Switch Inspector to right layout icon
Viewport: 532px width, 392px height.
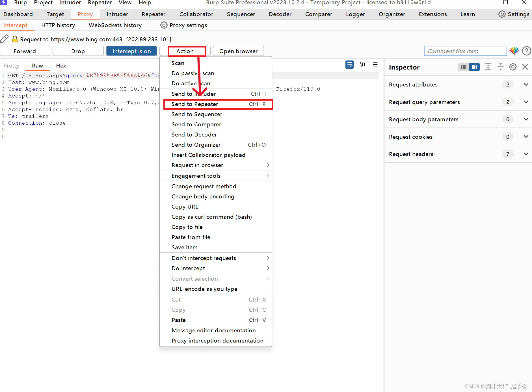coord(474,67)
